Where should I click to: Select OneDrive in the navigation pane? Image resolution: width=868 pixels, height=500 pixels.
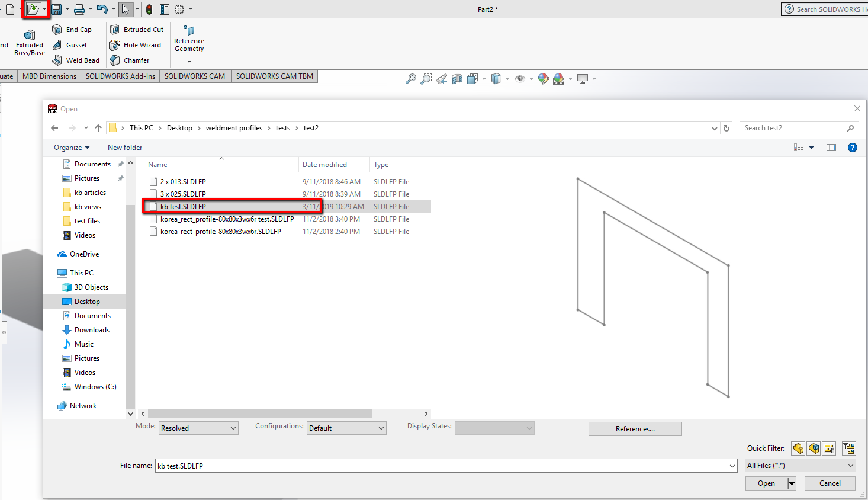click(x=84, y=254)
